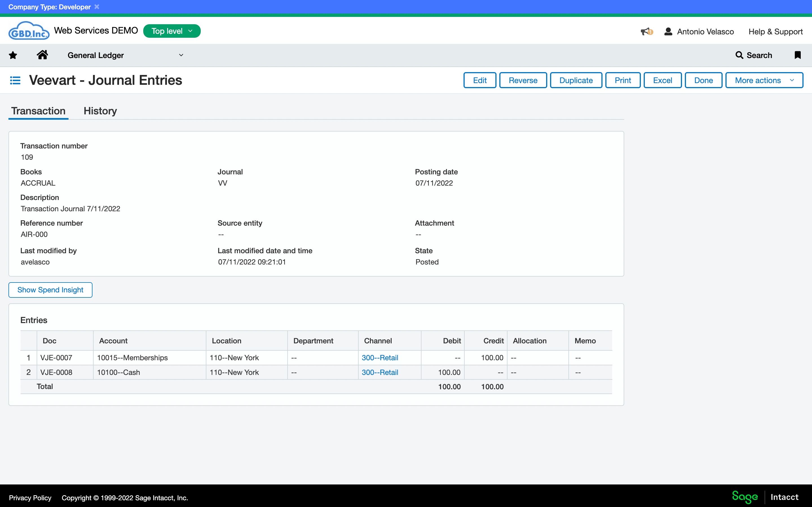This screenshot has width=812, height=507.
Task: Click the bookmark icon next to Search
Action: coord(798,55)
